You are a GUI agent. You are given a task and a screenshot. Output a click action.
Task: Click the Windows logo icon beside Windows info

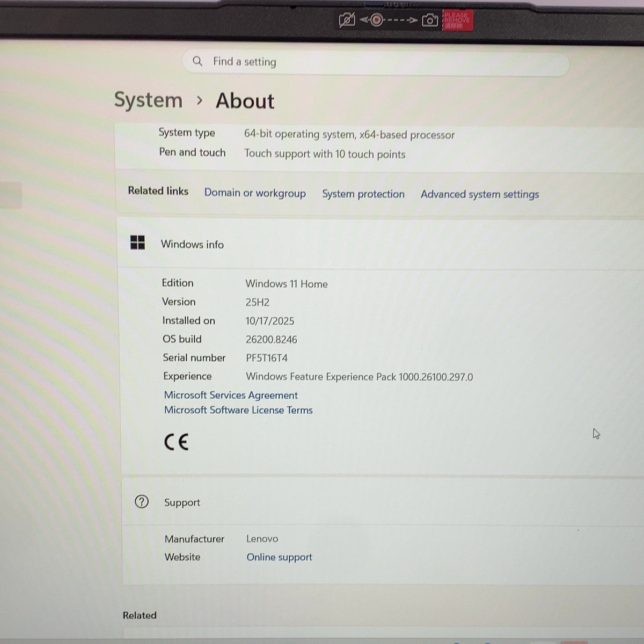click(x=137, y=243)
